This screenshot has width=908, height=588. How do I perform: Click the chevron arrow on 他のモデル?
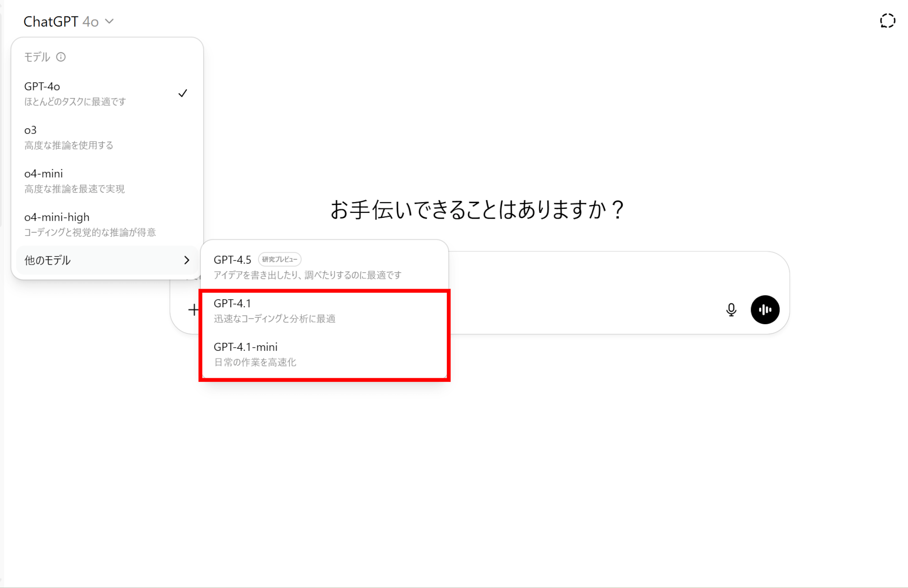point(187,260)
